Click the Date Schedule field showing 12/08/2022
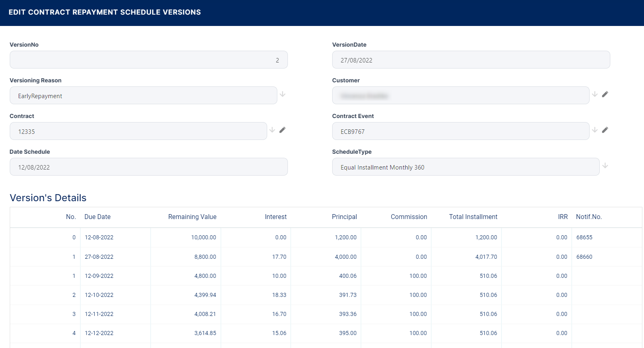Image resolution: width=644 pixels, height=348 pixels. coord(149,167)
